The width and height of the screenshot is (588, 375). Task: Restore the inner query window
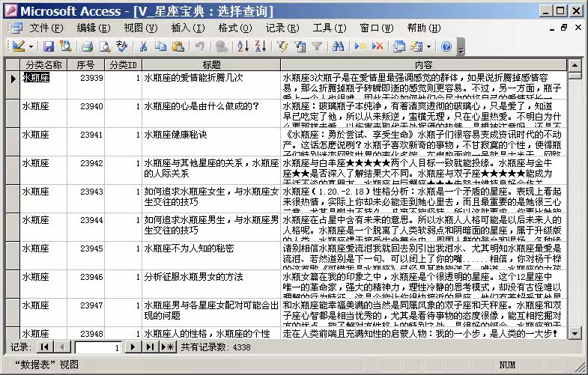[564, 28]
